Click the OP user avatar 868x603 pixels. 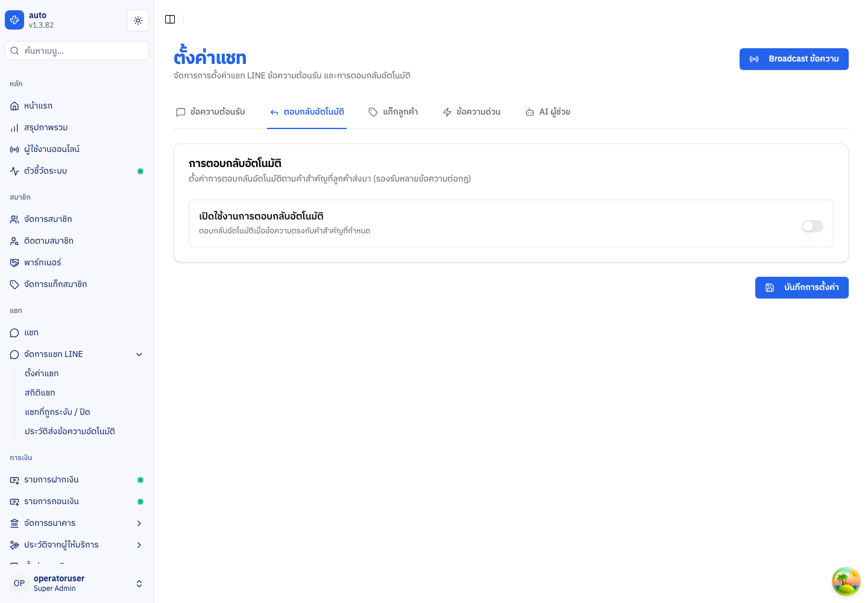[x=19, y=583]
